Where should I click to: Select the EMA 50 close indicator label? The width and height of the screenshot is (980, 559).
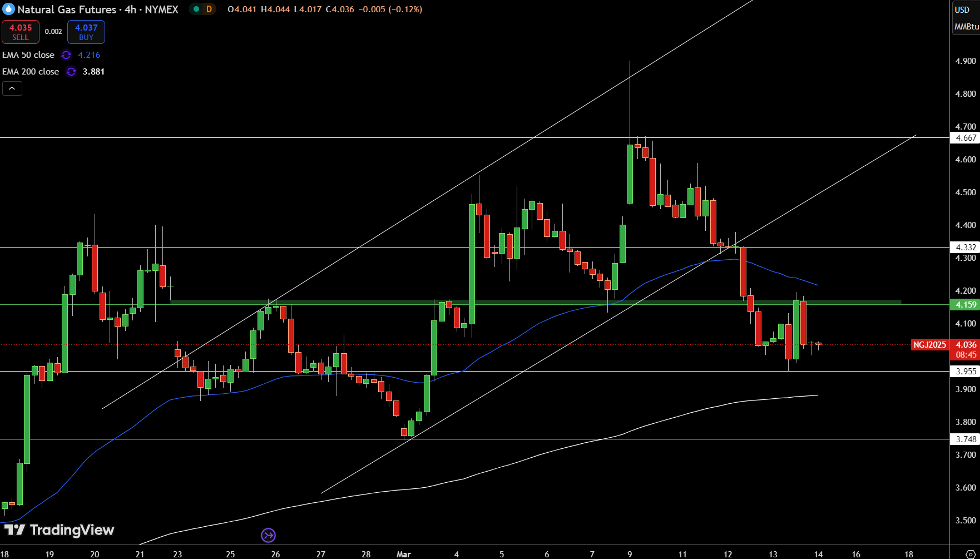[x=28, y=55]
